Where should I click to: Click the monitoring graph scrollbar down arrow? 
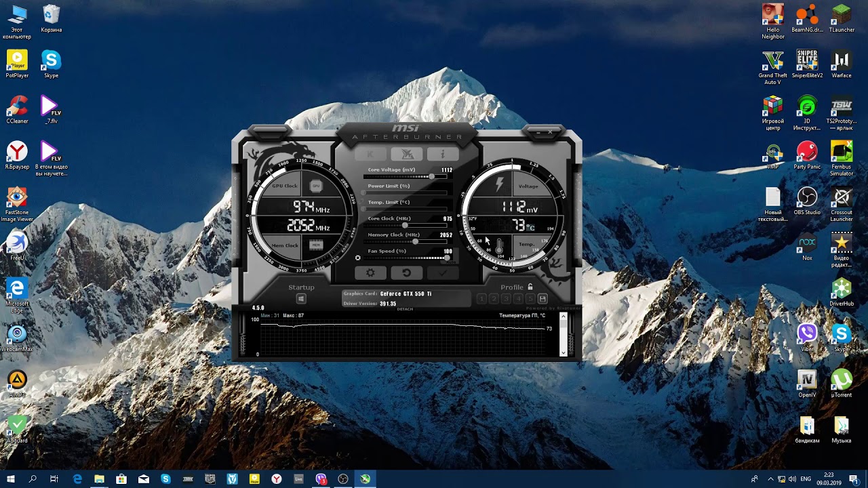click(x=563, y=352)
